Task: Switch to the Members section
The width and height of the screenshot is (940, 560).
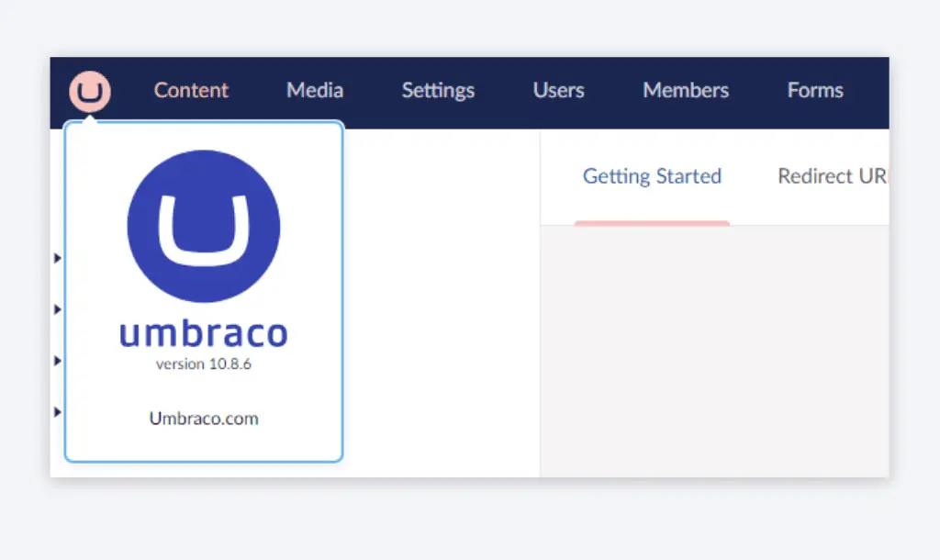Action: (686, 91)
